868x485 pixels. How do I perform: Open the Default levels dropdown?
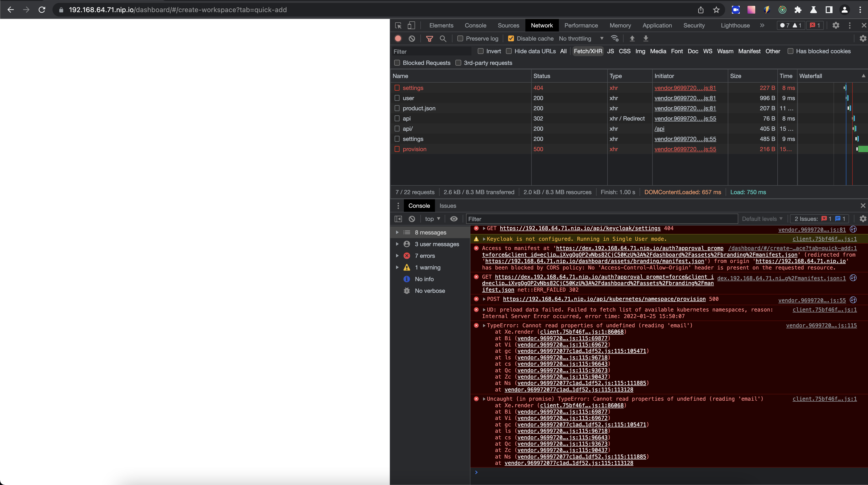762,219
